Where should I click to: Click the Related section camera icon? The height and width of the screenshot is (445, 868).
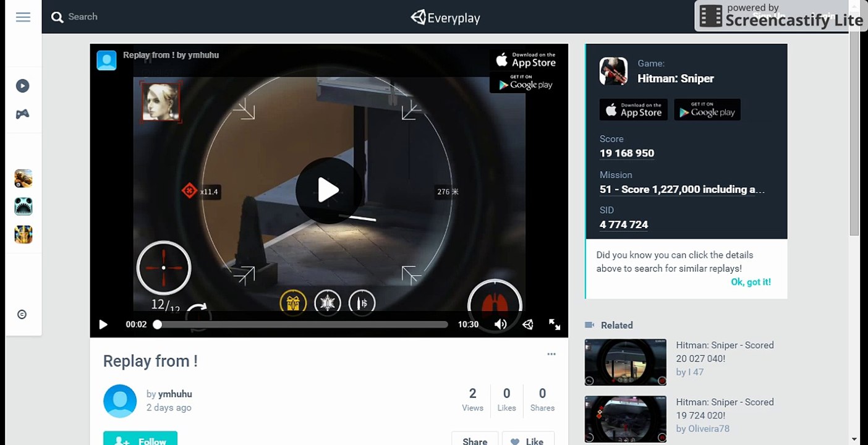pyautogui.click(x=589, y=325)
